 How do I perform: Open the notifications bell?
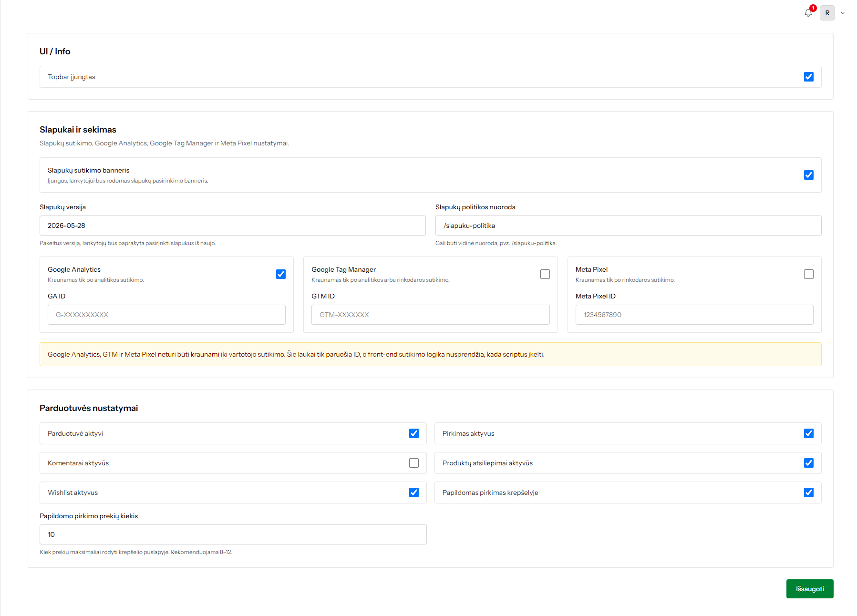pyautogui.click(x=808, y=13)
